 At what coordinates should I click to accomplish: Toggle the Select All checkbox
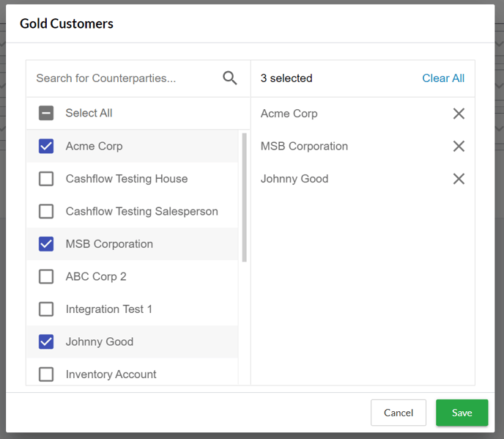coord(46,114)
